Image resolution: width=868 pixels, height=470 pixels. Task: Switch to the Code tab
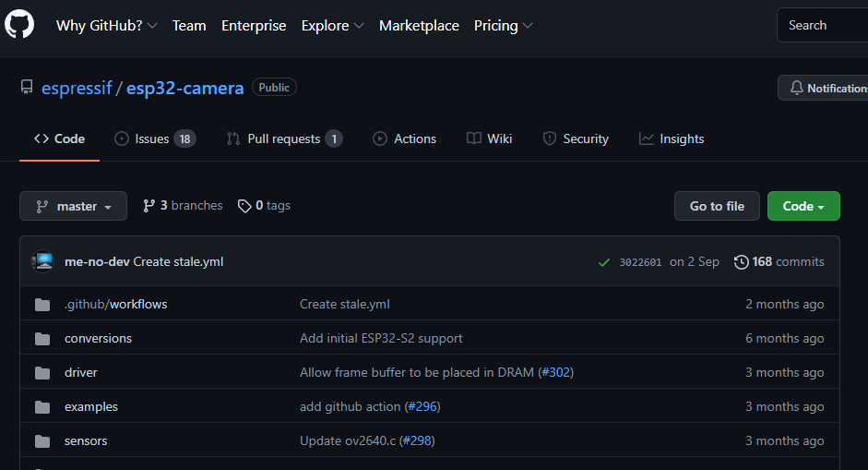tap(59, 139)
